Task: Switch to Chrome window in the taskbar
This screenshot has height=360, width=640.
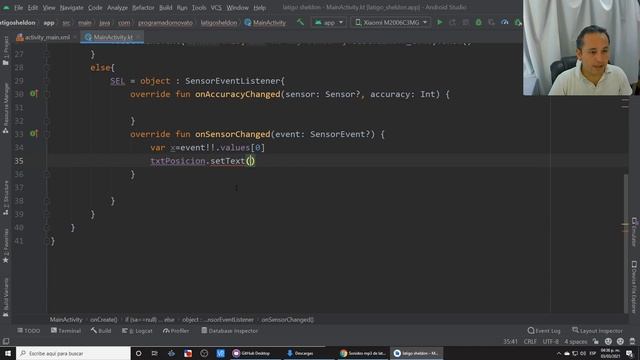Action: [x=363, y=353]
